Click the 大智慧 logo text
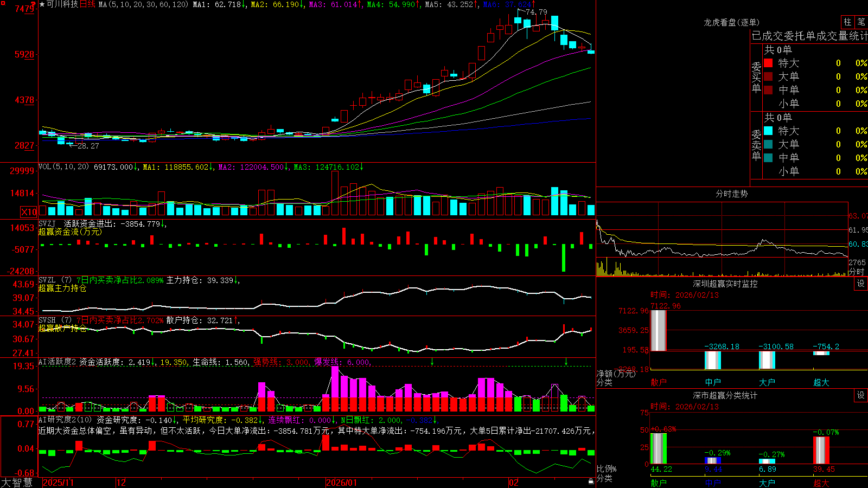This screenshot has width=868, height=488. coord(17,482)
